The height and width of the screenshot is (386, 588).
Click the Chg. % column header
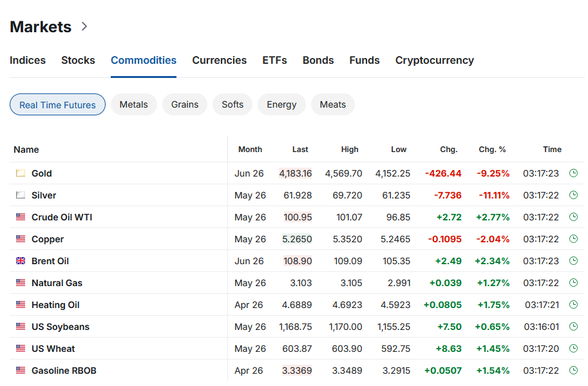point(492,150)
